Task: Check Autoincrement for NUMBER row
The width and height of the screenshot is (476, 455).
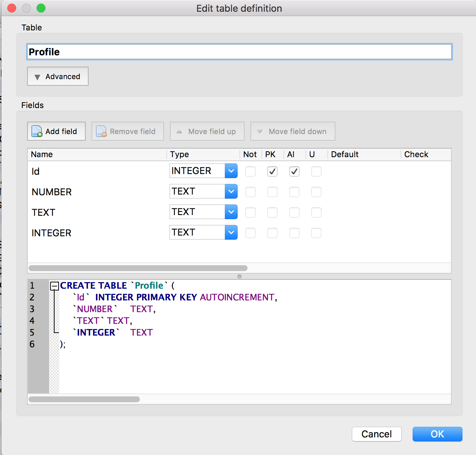Action: pos(294,192)
